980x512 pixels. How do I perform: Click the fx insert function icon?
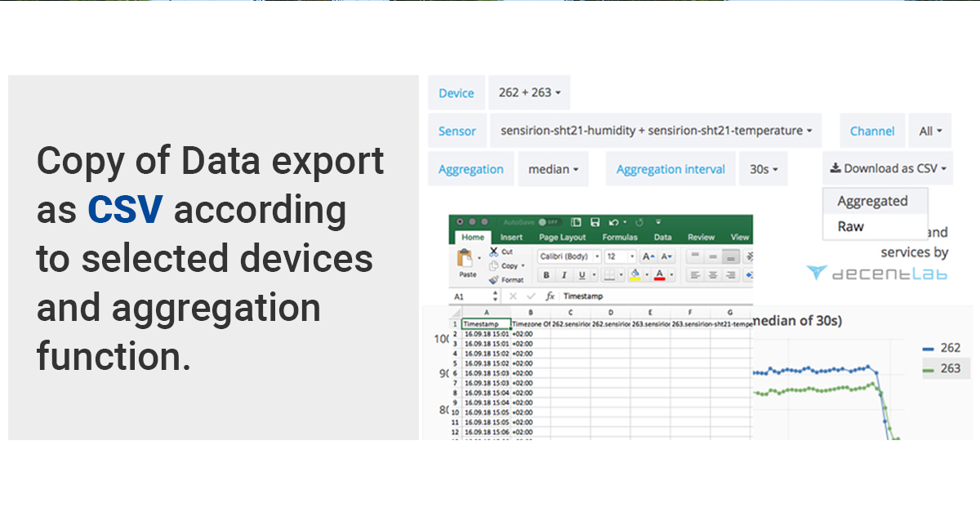coord(550,296)
